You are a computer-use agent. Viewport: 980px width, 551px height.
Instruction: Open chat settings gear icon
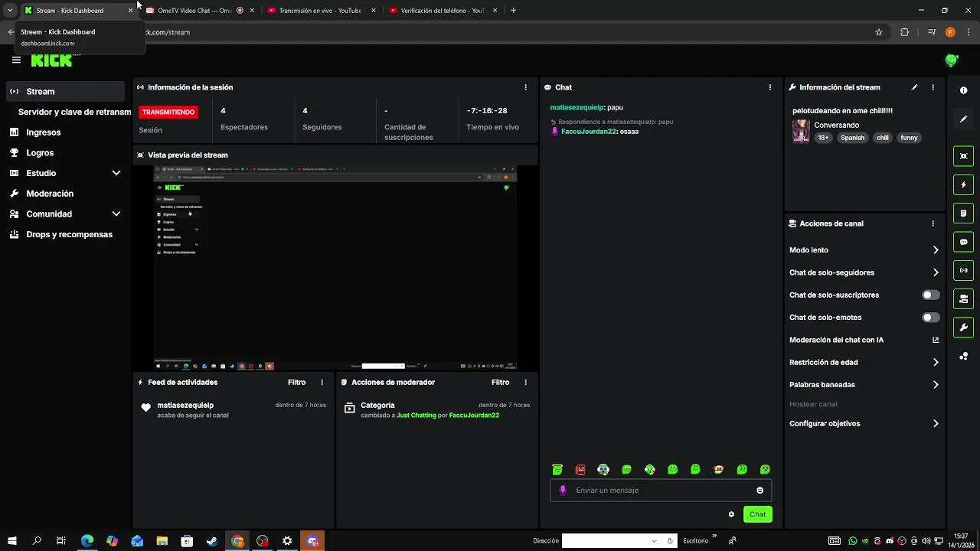(731, 514)
